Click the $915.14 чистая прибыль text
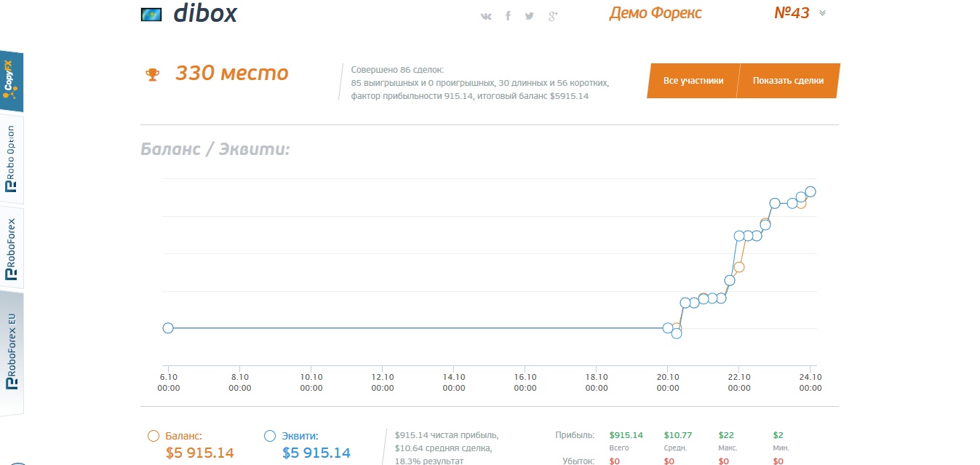 [x=447, y=435]
